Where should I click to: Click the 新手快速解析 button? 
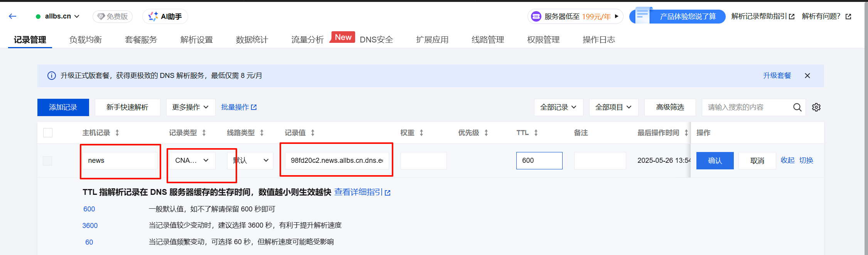tap(128, 107)
